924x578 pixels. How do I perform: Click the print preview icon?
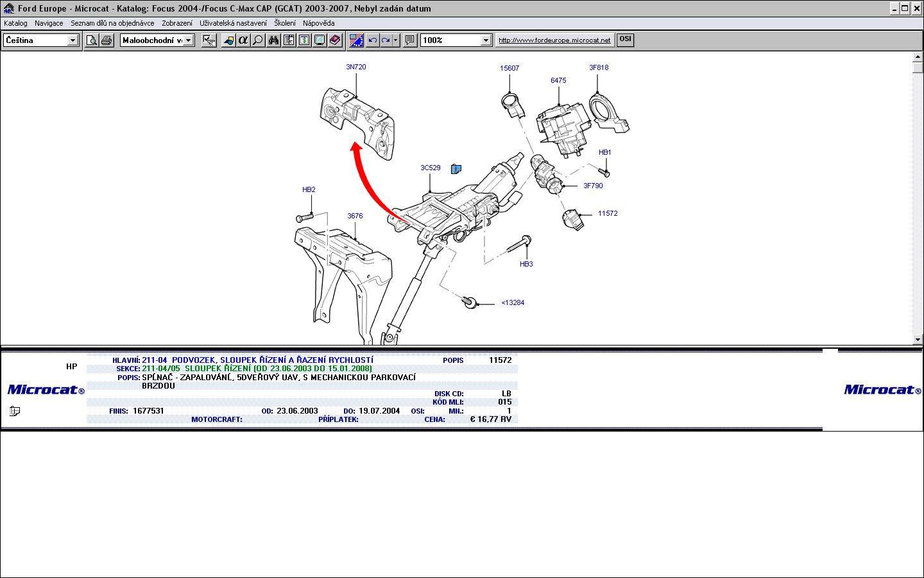click(x=92, y=40)
